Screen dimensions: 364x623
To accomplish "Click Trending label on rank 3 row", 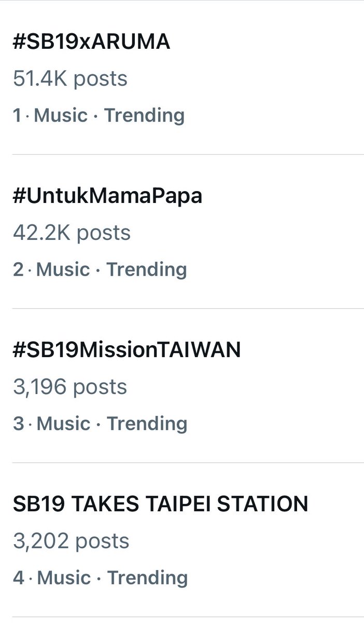I will [147, 424].
